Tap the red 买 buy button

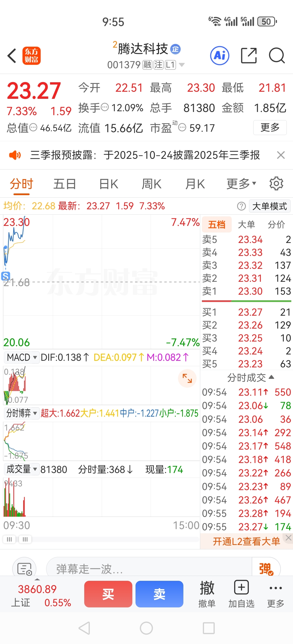108,594
